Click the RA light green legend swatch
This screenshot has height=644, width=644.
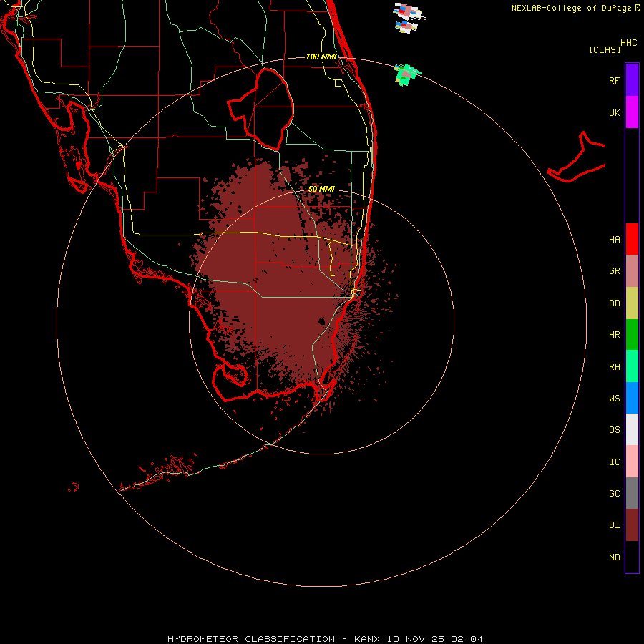(632, 366)
